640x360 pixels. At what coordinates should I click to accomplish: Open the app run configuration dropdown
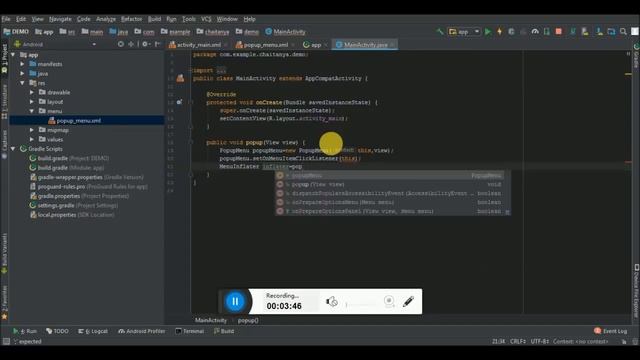click(464, 31)
